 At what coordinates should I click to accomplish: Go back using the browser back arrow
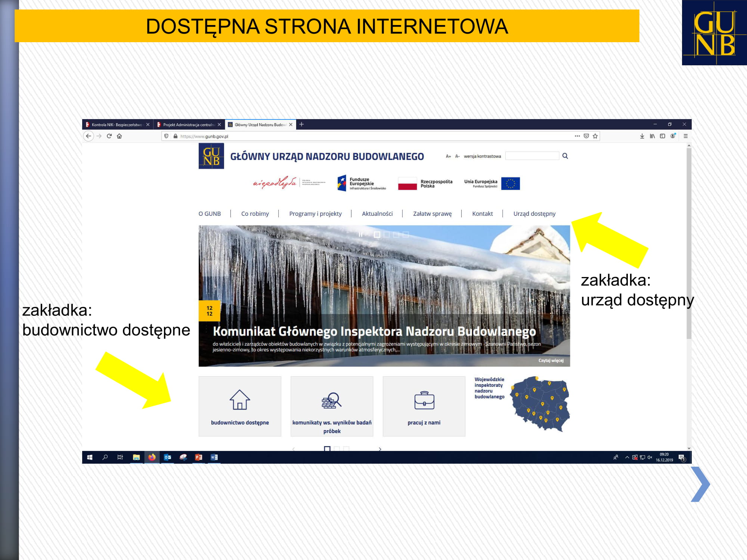tap(89, 136)
